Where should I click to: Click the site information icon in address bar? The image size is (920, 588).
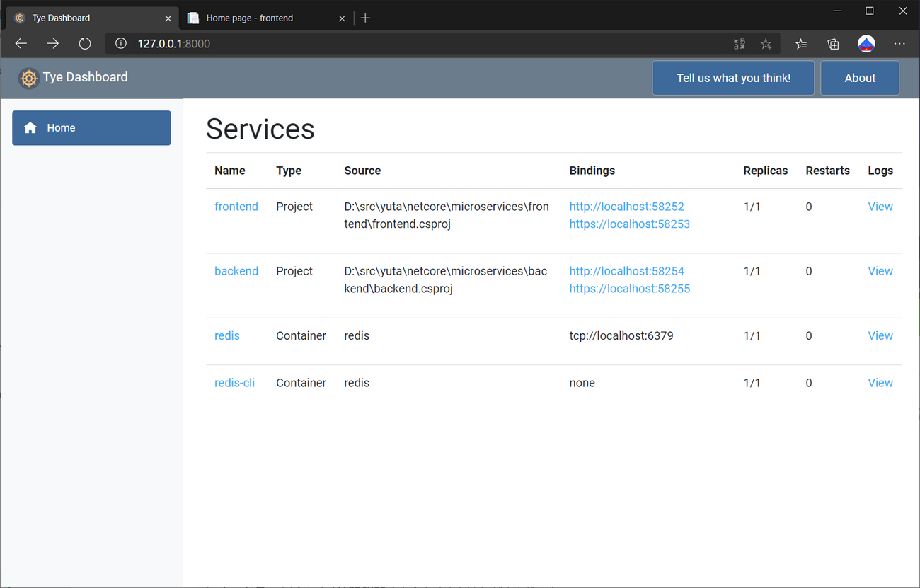click(121, 44)
